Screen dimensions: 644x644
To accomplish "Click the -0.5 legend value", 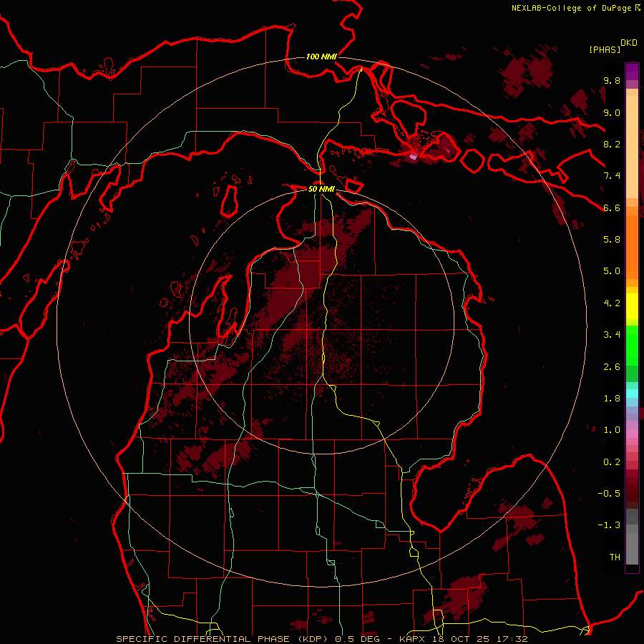I will [x=609, y=494].
